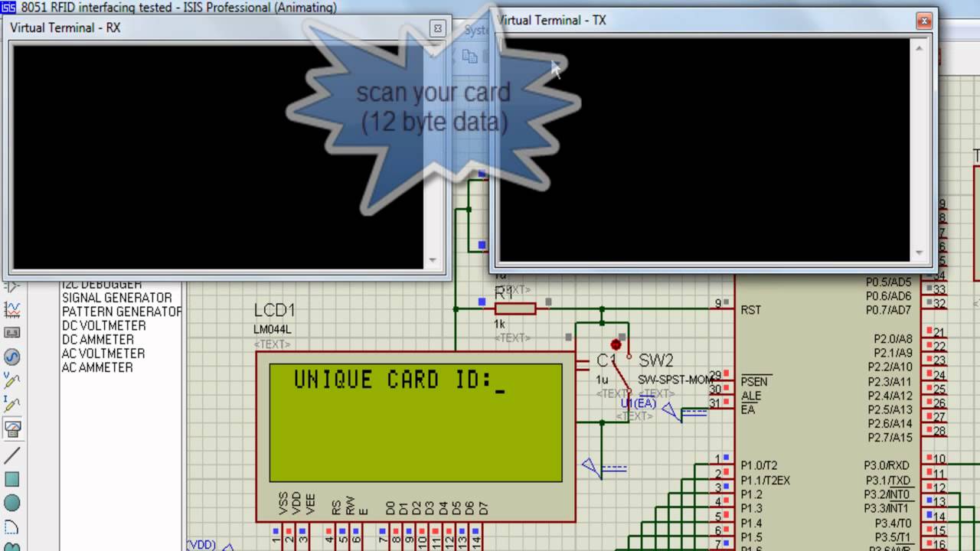Select the 2D circle drawing tool
This screenshot has width=980, height=551.
pyautogui.click(x=11, y=504)
